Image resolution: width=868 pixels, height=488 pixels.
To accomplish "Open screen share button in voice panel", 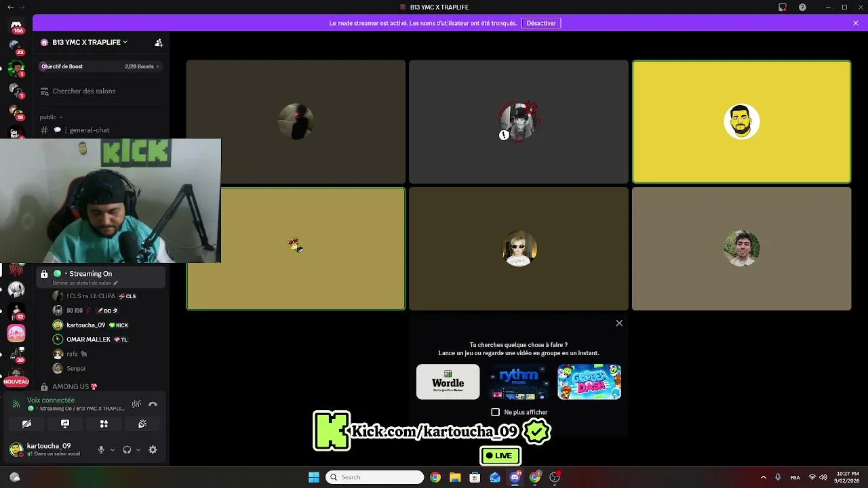I will 65,424.
